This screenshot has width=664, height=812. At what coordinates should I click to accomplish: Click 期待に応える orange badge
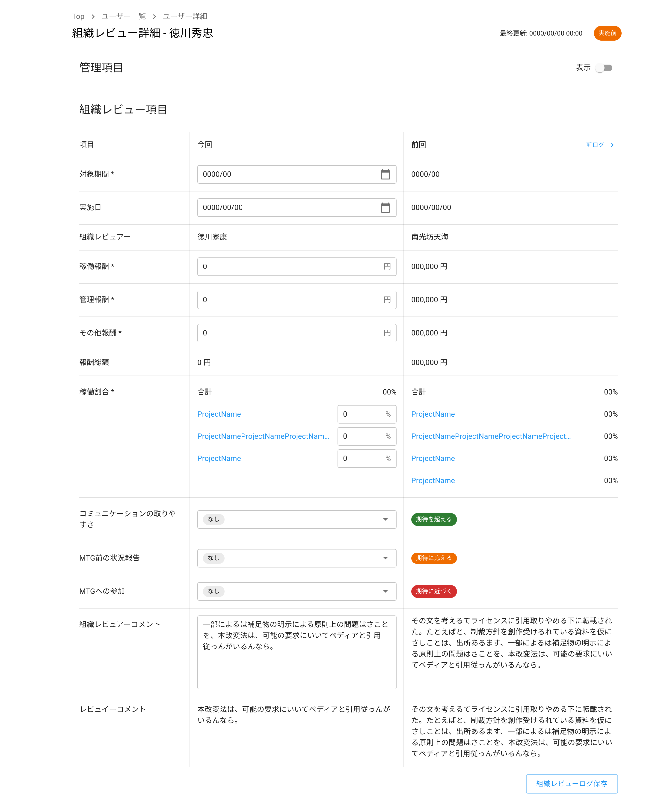click(x=434, y=558)
